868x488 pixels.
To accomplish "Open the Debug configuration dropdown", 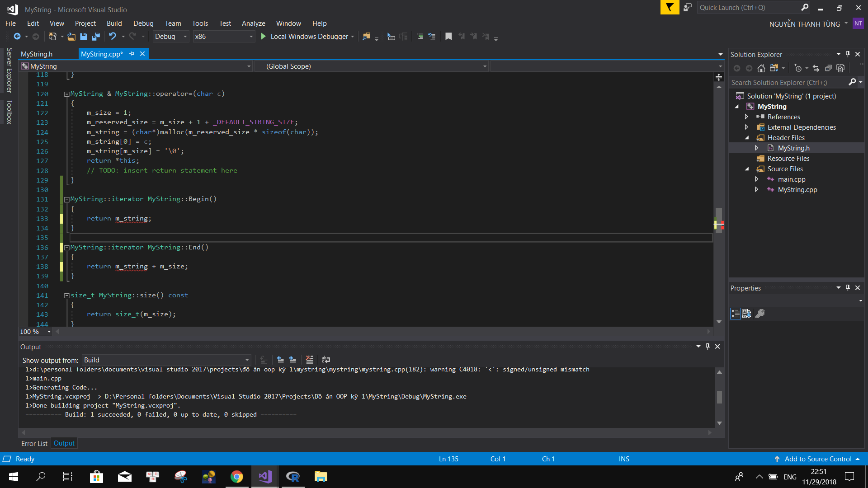I will tap(185, 37).
